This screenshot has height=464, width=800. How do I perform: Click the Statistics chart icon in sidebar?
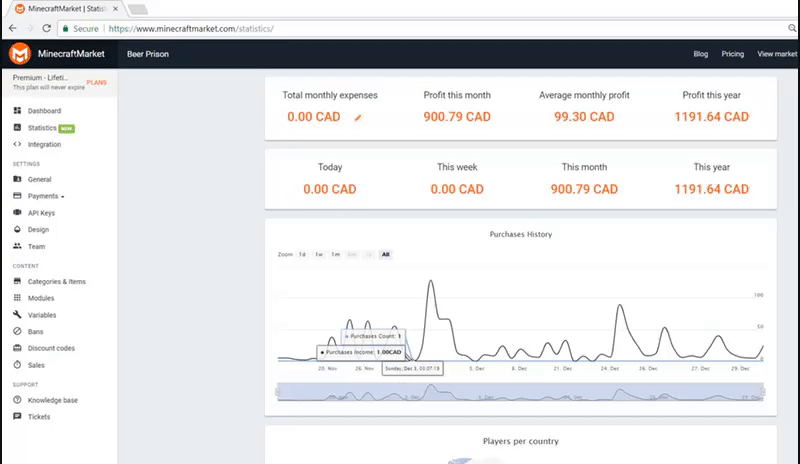point(17,127)
